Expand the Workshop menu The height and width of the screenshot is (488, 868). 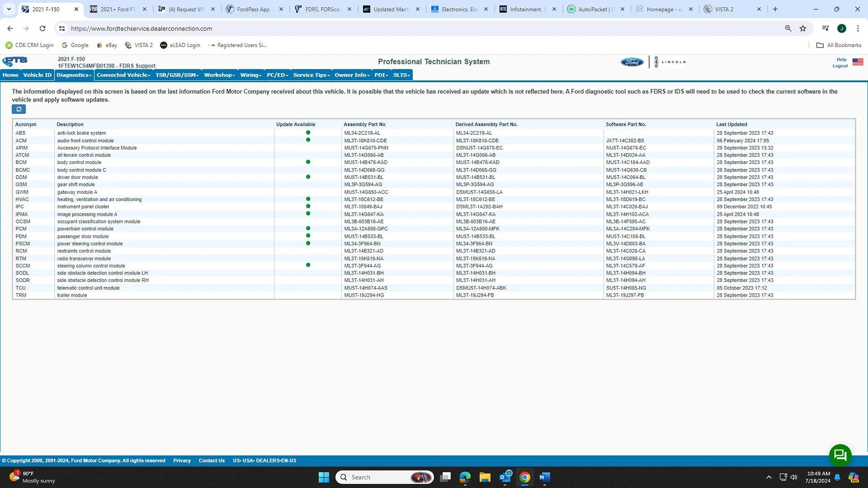click(x=219, y=75)
